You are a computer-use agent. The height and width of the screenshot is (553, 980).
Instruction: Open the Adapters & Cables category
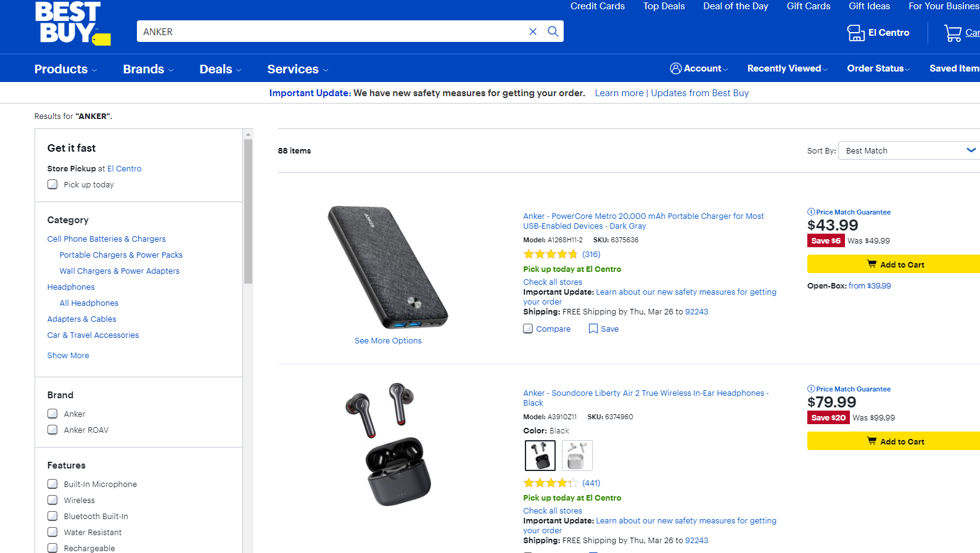pyautogui.click(x=81, y=319)
